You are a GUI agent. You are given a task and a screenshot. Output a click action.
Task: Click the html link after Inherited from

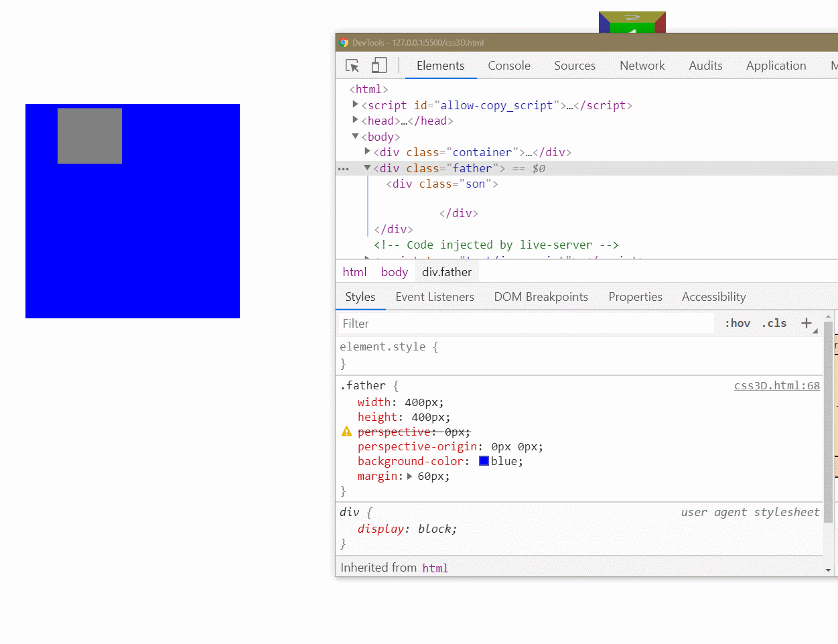tap(435, 568)
